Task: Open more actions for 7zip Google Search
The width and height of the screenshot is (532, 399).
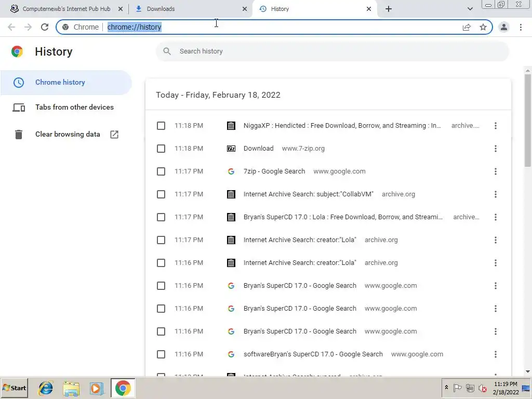Action: (x=495, y=171)
